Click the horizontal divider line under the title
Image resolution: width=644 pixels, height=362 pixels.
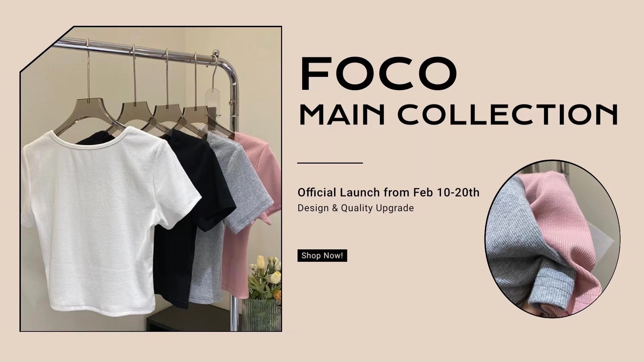point(330,163)
